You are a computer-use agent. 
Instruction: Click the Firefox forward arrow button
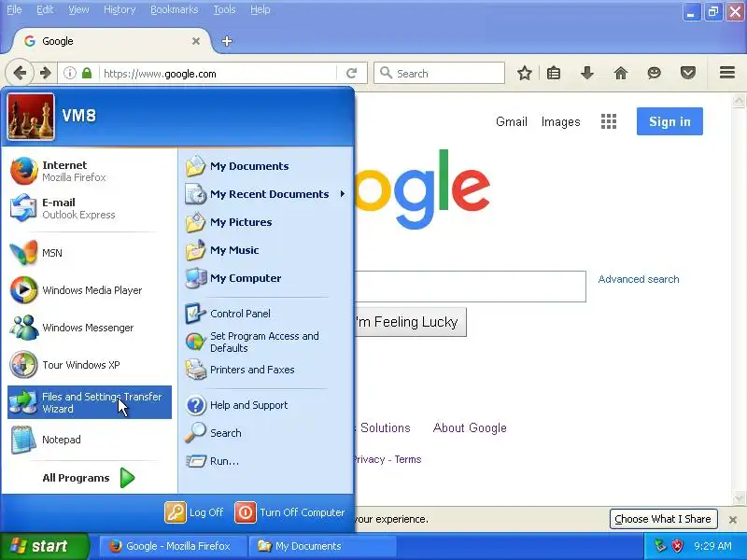click(x=45, y=74)
